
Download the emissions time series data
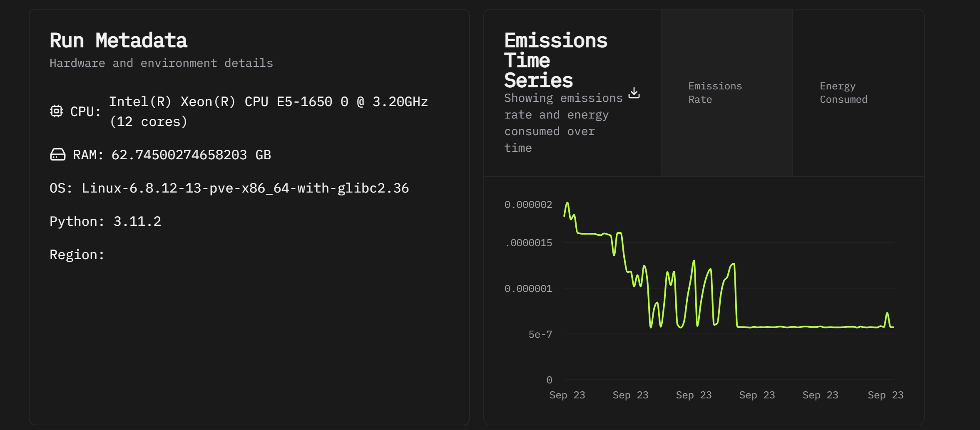click(x=634, y=93)
